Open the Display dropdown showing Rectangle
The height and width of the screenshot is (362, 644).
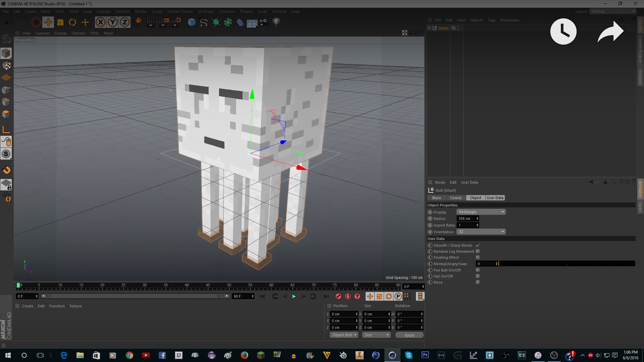[481, 212]
